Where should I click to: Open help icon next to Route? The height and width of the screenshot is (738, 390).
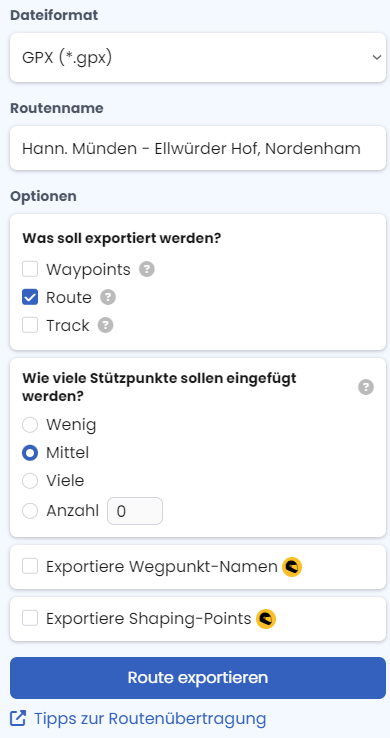click(x=108, y=297)
